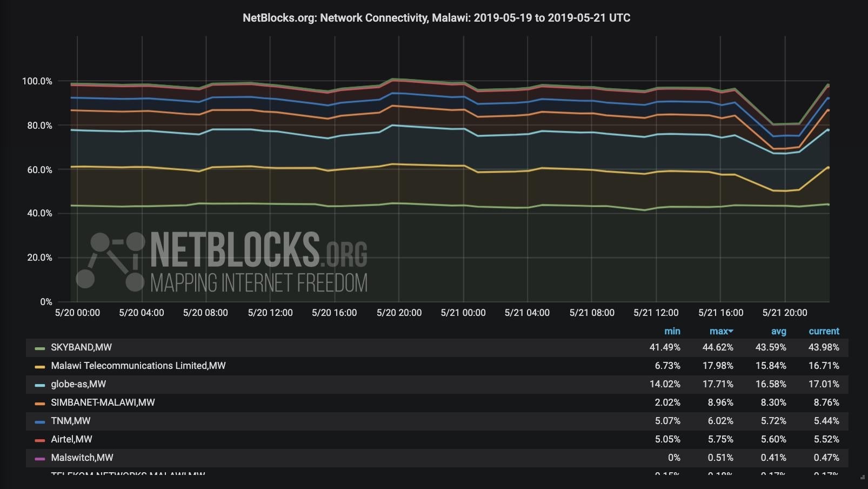Click the 5/21 00:00 x-axis label
This screenshot has height=489, width=868.
click(x=463, y=313)
